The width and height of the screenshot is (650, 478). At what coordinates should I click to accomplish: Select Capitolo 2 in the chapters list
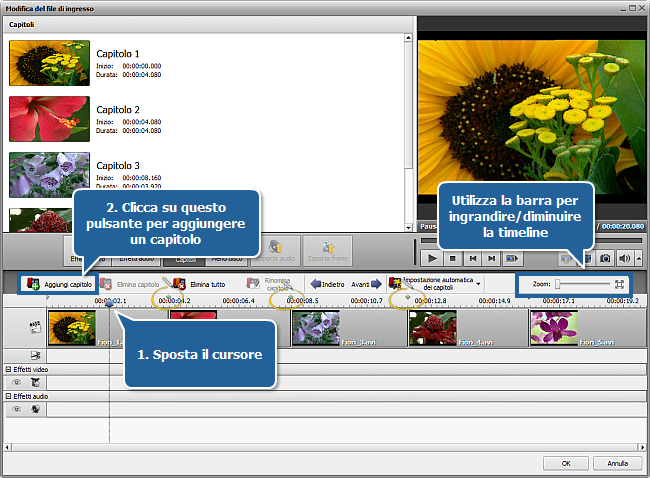pos(118,109)
